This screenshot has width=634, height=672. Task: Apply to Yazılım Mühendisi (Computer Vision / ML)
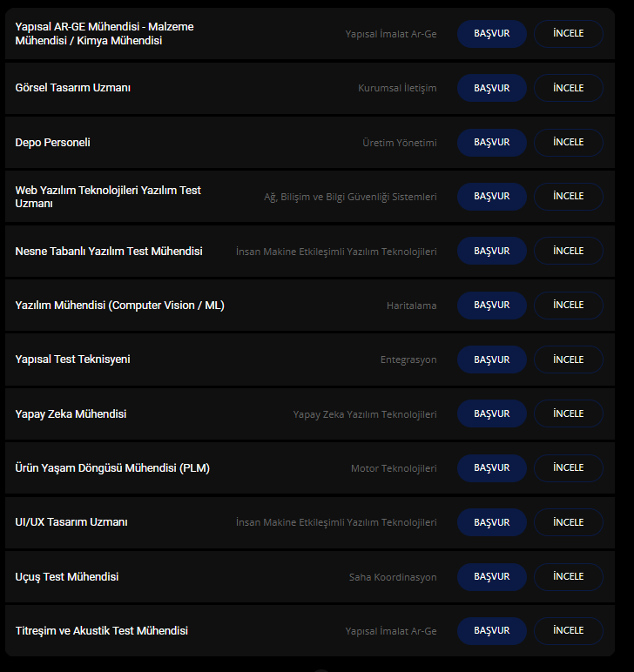[x=491, y=305]
